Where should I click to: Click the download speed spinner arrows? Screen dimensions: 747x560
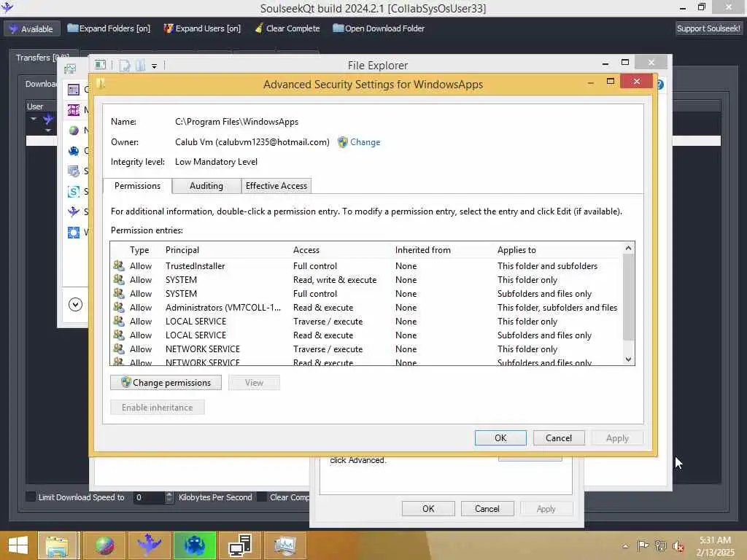(169, 497)
